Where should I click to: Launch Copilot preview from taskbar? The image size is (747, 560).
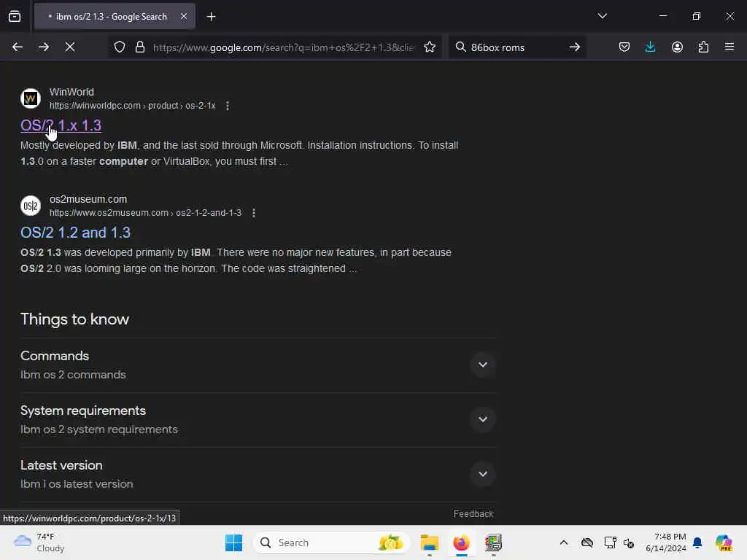click(x=723, y=542)
